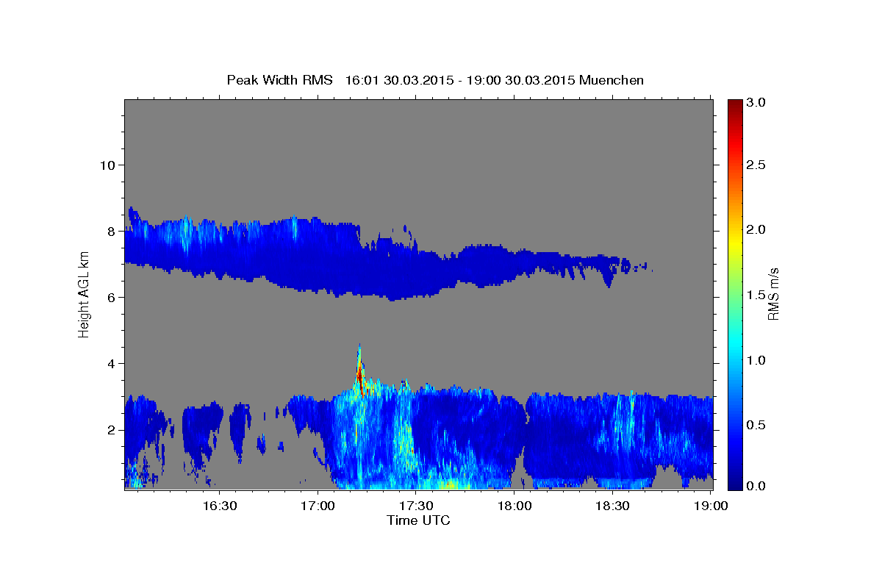Viewport: 882px width, 588px height.
Task: Click the yellow-green patch near ground at 17:40
Action: coord(450,484)
